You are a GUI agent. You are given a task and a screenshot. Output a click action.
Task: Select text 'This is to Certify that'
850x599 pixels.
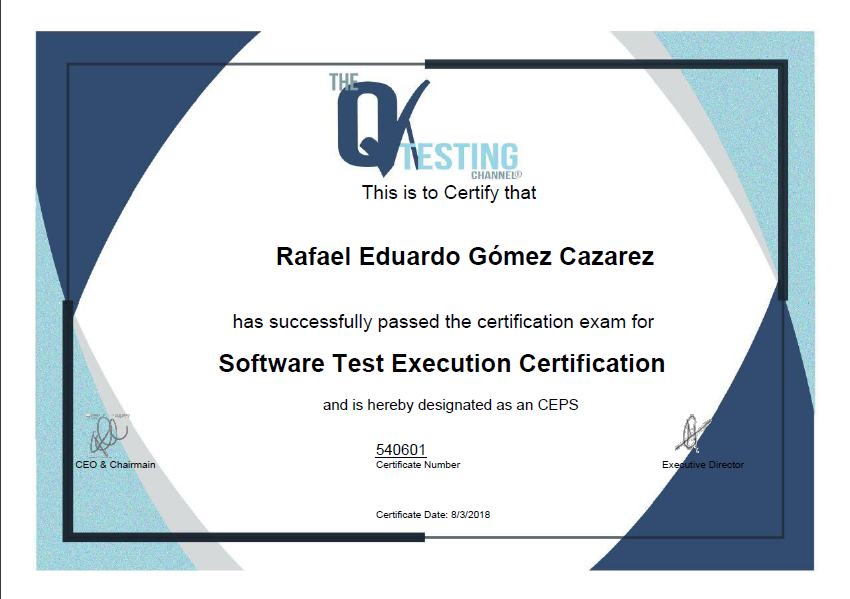[449, 192]
